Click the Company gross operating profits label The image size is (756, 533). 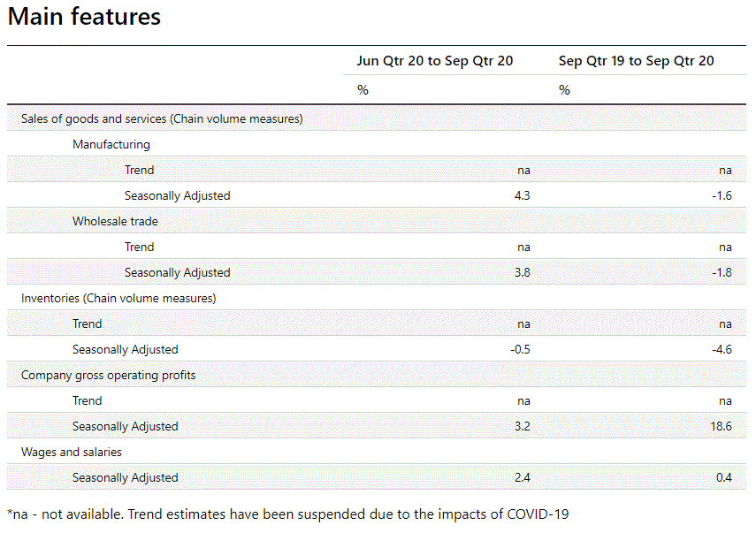pyautogui.click(x=109, y=375)
